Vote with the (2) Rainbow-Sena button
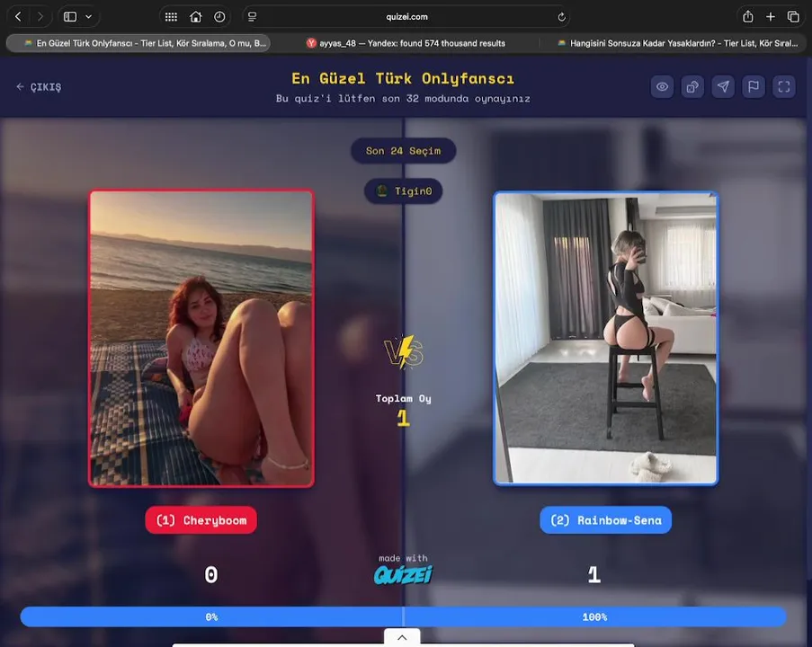Screen dimensions: 812x647 (x=605, y=520)
